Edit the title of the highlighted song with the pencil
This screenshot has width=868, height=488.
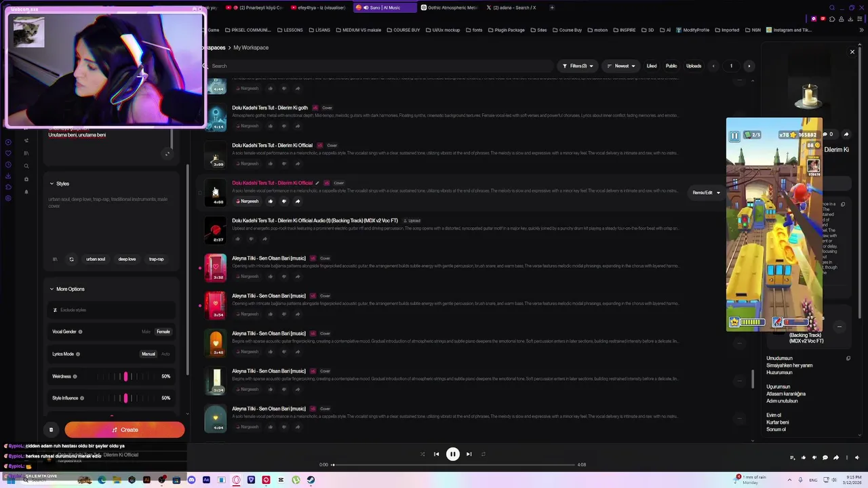point(317,183)
